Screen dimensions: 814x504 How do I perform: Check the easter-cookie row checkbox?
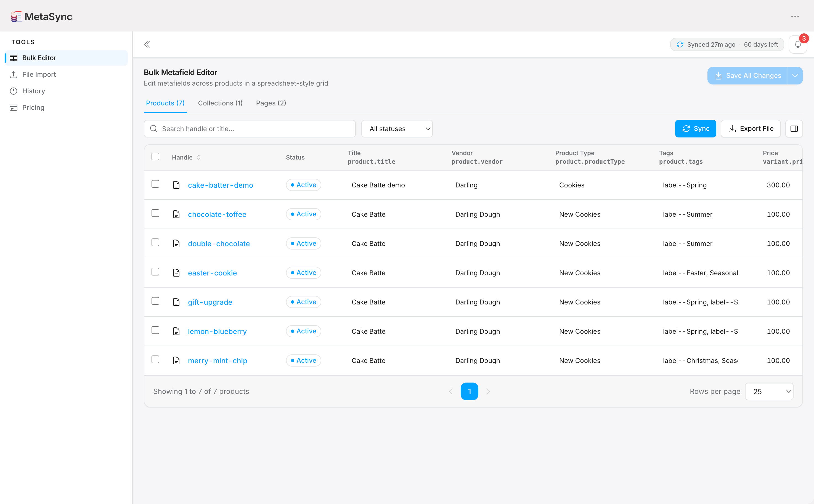click(x=155, y=272)
